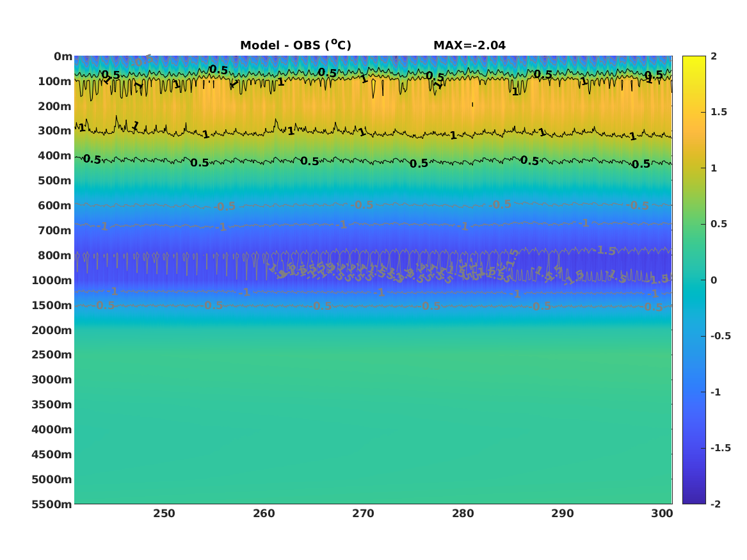Click the "290" x-axis tick label
This screenshot has height=560, width=747.
click(563, 513)
